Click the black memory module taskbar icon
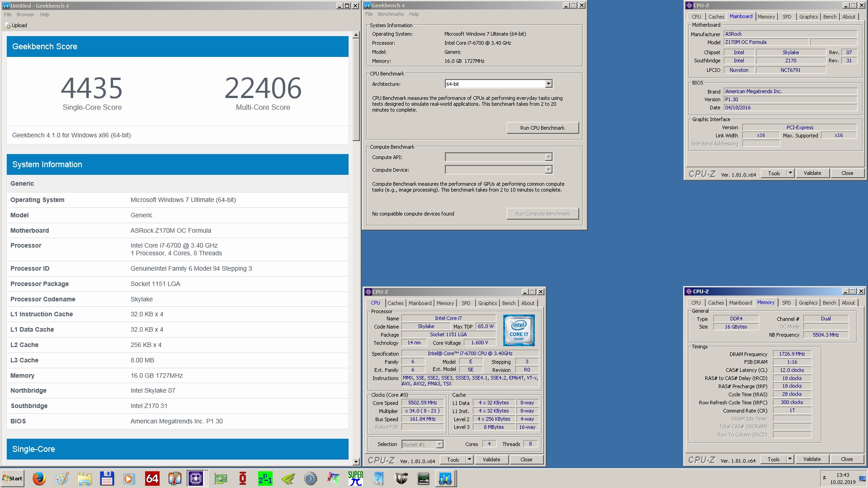This screenshot has height=488, width=868. [424, 479]
